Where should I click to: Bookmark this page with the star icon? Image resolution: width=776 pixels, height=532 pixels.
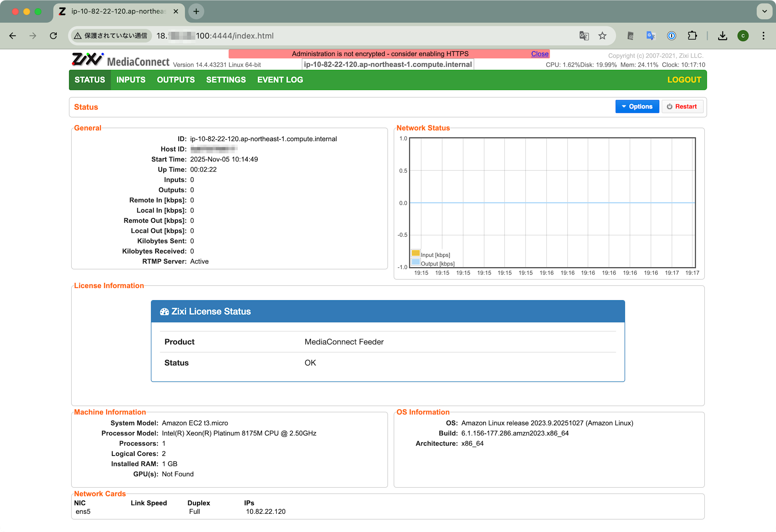click(x=602, y=36)
